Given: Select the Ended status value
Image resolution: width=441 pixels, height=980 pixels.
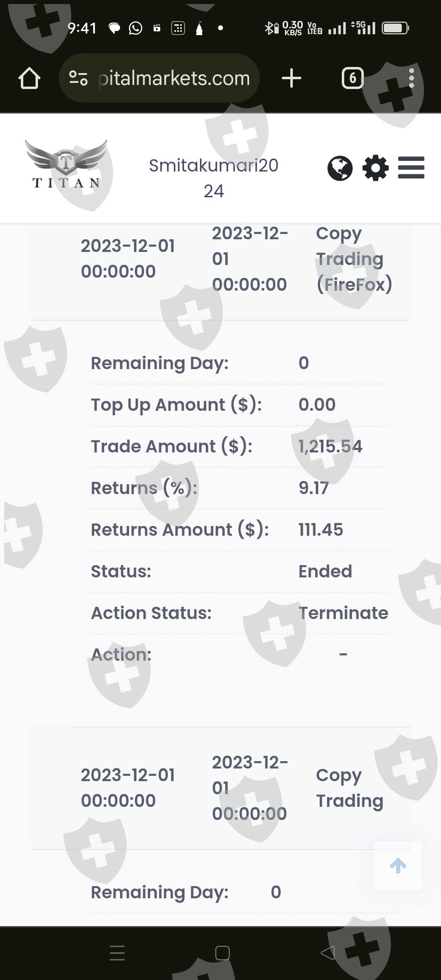Looking at the screenshot, I should (x=325, y=571).
